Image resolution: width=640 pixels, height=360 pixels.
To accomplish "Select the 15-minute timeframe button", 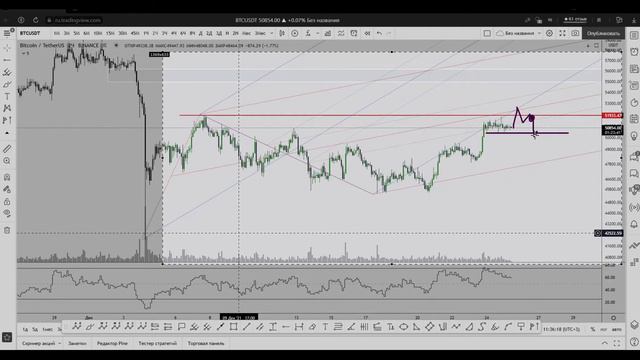I will (x=110, y=33).
